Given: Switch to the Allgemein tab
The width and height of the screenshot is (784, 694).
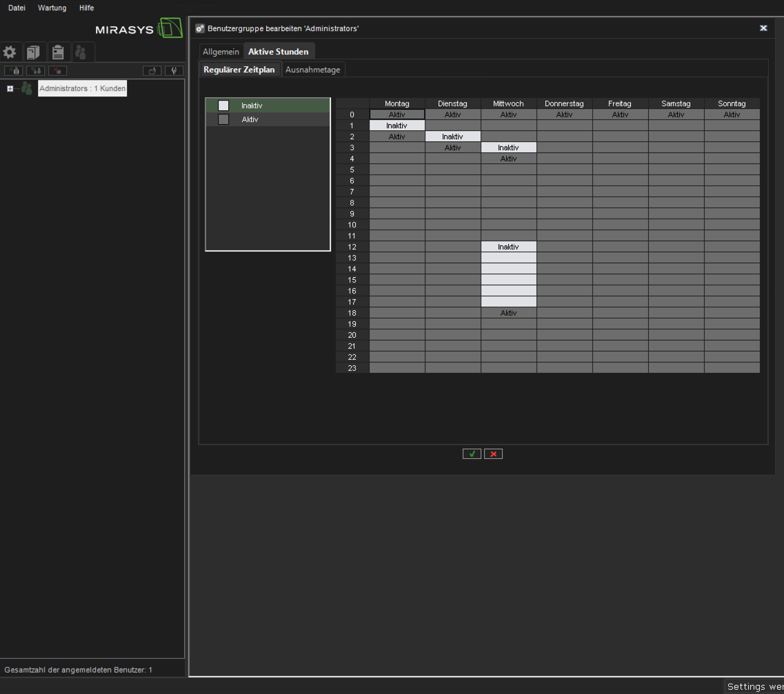Looking at the screenshot, I should [x=221, y=52].
